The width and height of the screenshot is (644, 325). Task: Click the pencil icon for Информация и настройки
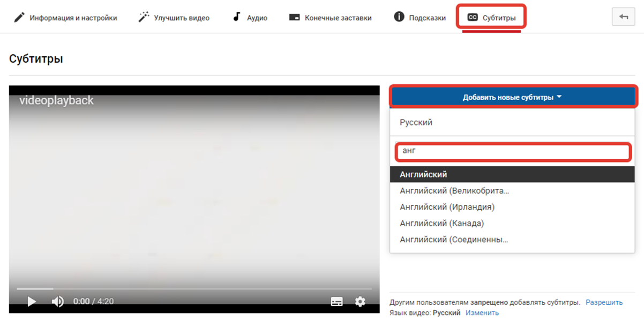tap(19, 17)
